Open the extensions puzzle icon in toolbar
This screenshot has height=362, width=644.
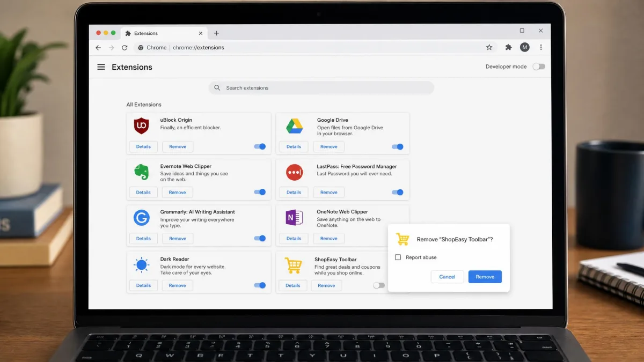point(508,47)
